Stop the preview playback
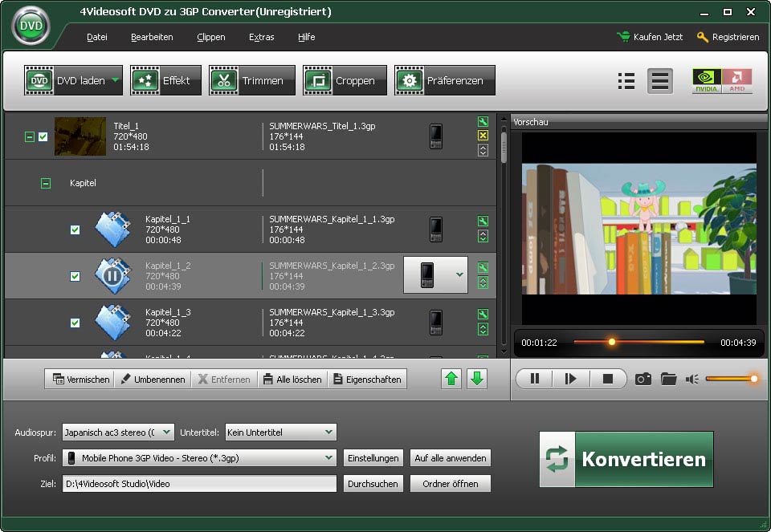Viewport: 771px width, 532px height. click(x=608, y=379)
